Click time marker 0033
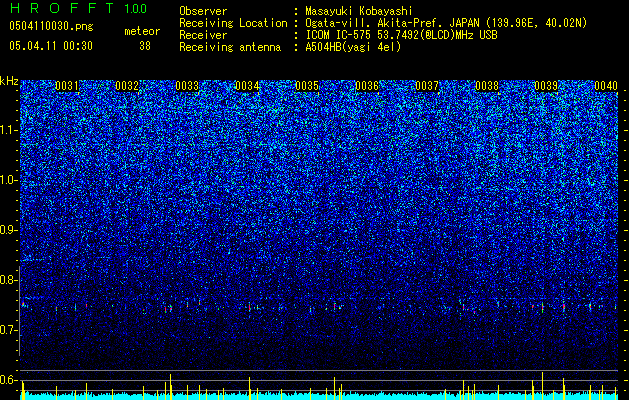The width and height of the screenshot is (629, 400). coord(187,86)
